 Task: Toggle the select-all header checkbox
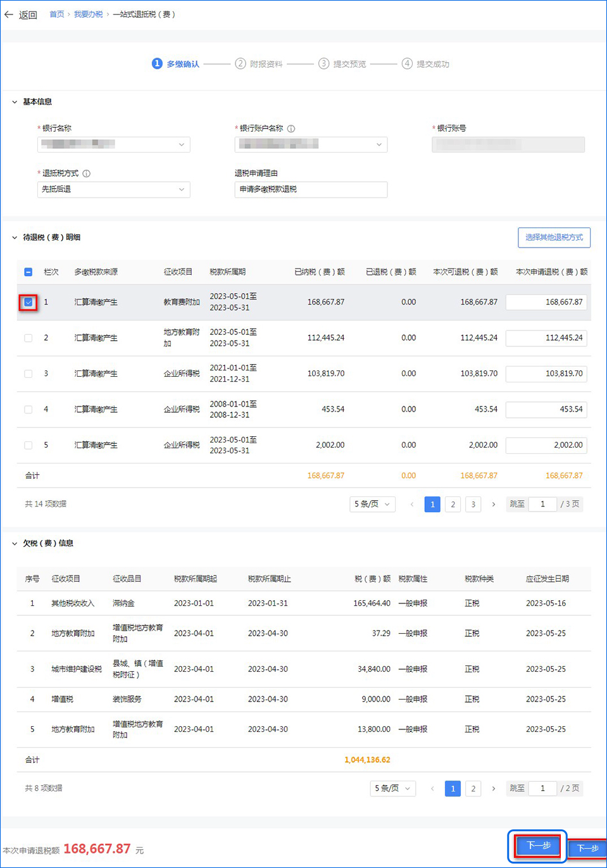pos(28,272)
